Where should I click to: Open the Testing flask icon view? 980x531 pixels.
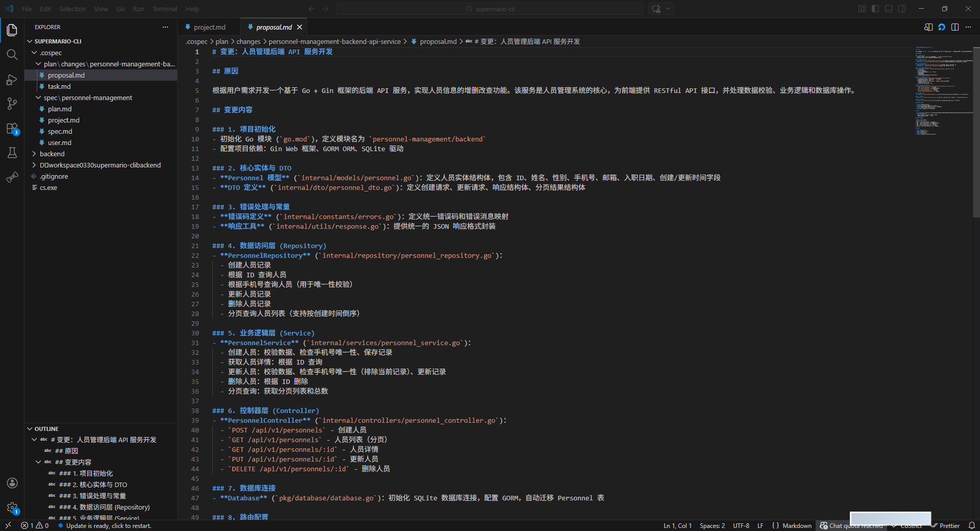pyautogui.click(x=12, y=153)
